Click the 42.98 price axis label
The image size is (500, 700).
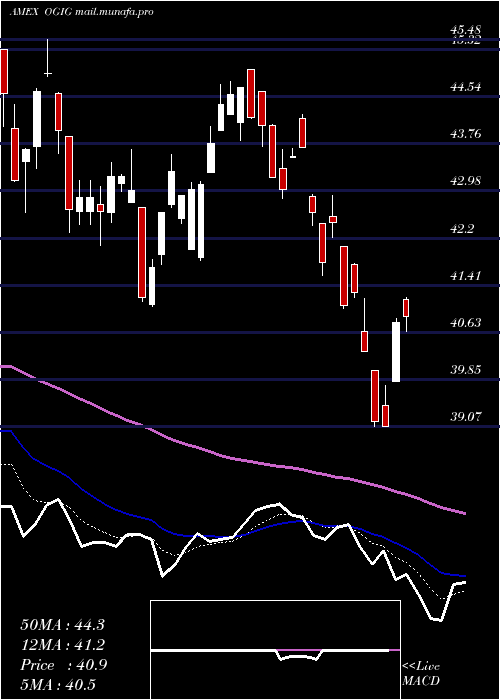pyautogui.click(x=466, y=181)
